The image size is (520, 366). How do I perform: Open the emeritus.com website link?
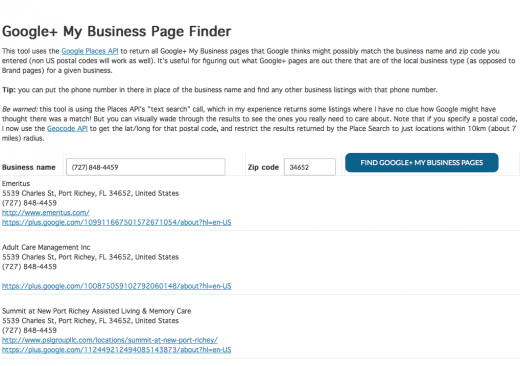[x=46, y=212]
